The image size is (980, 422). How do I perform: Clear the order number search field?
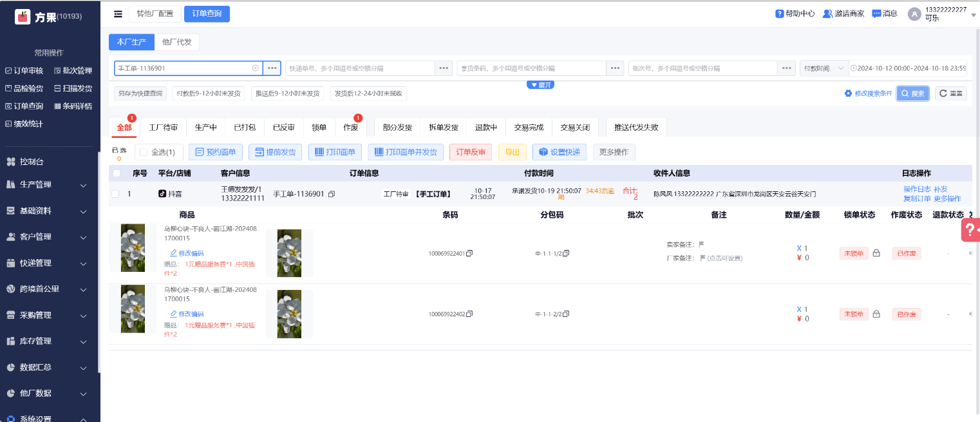point(255,68)
